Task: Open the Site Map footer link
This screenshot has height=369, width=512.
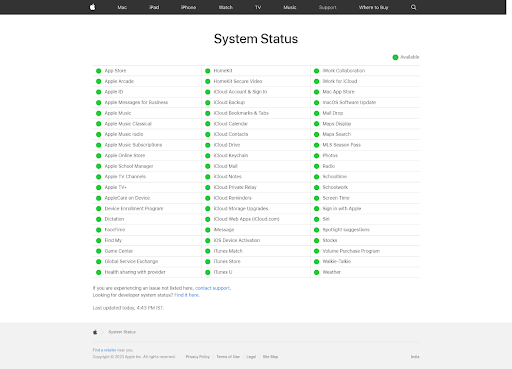Action: pos(270,357)
